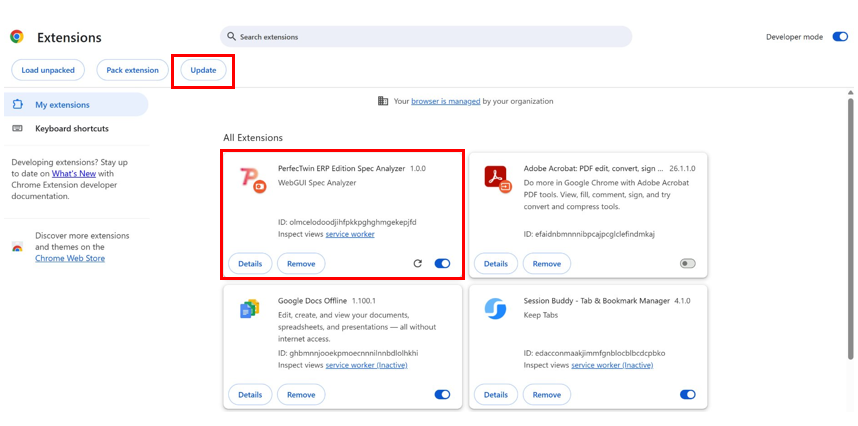Click the 'Developer mode' label
Screen dimensions: 858x426
coord(794,37)
